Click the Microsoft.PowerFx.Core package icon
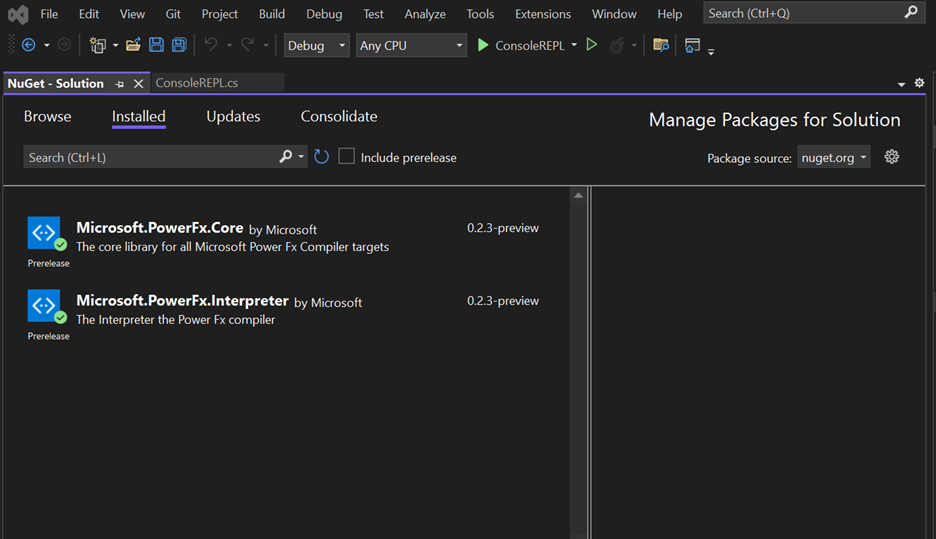Viewport: 936px width, 539px height. (44, 233)
